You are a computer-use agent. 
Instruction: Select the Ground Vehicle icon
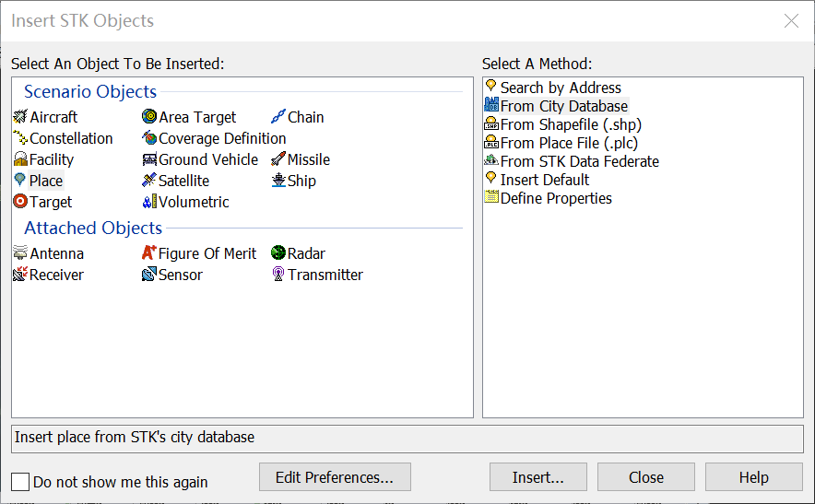(149, 159)
